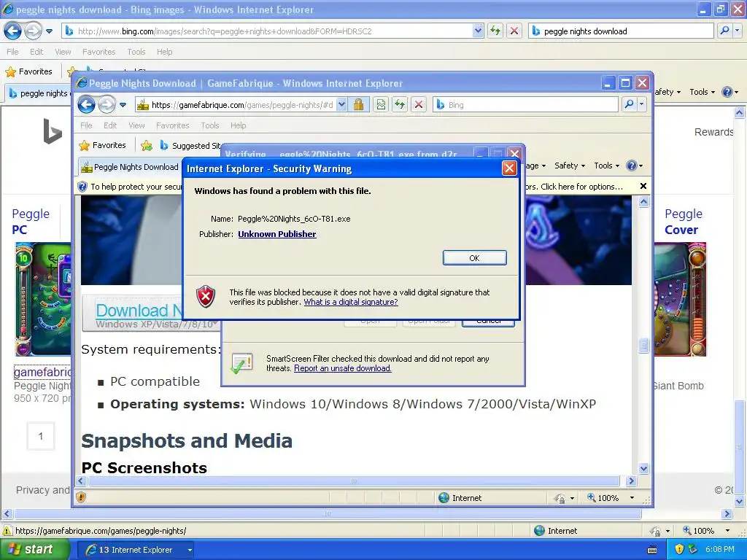
Task: Open Tools dropdown in GameFabrique command bar
Action: click(606, 166)
